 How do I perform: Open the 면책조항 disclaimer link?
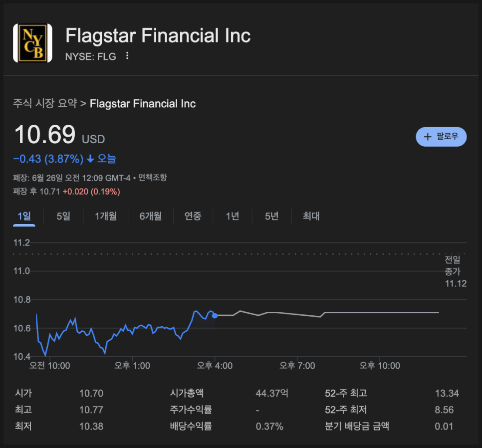153,178
